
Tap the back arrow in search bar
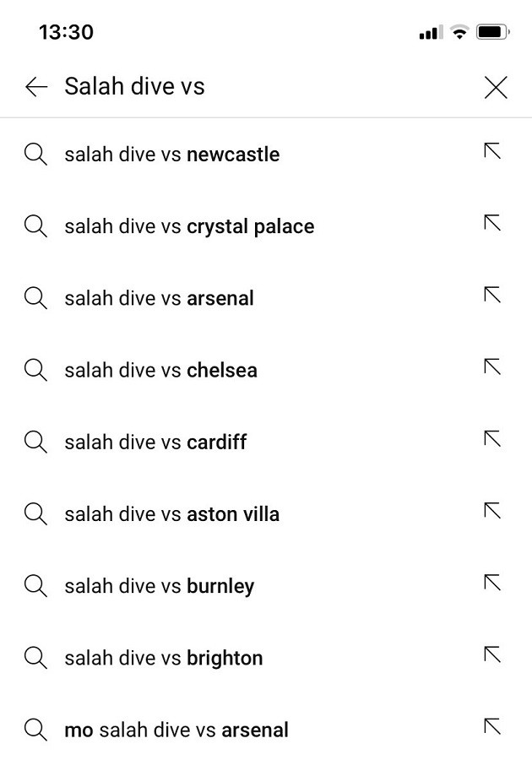36,87
